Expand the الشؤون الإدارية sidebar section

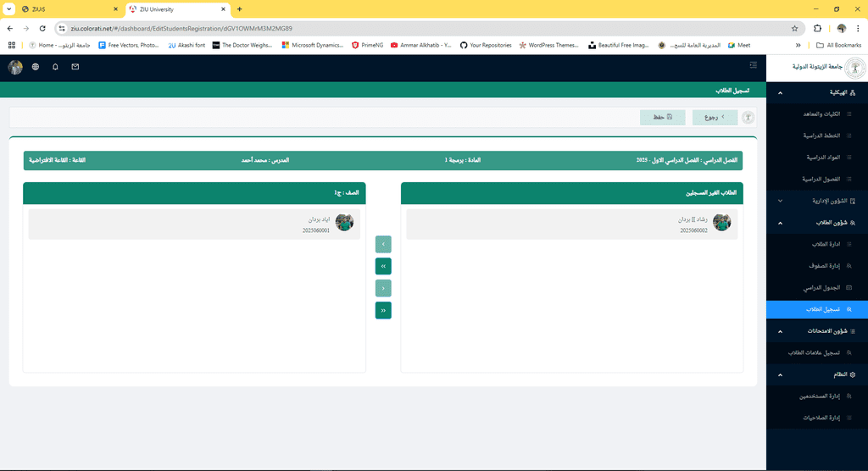(x=817, y=201)
